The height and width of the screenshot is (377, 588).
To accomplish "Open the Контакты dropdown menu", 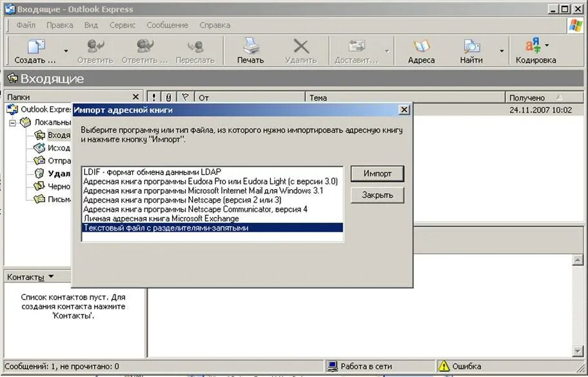I will pos(30,277).
